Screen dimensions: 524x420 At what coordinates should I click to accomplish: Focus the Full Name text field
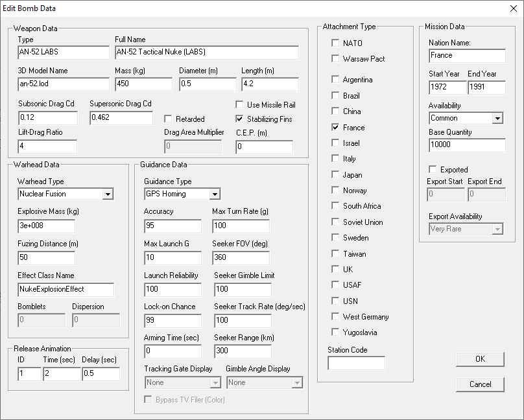[x=207, y=52]
